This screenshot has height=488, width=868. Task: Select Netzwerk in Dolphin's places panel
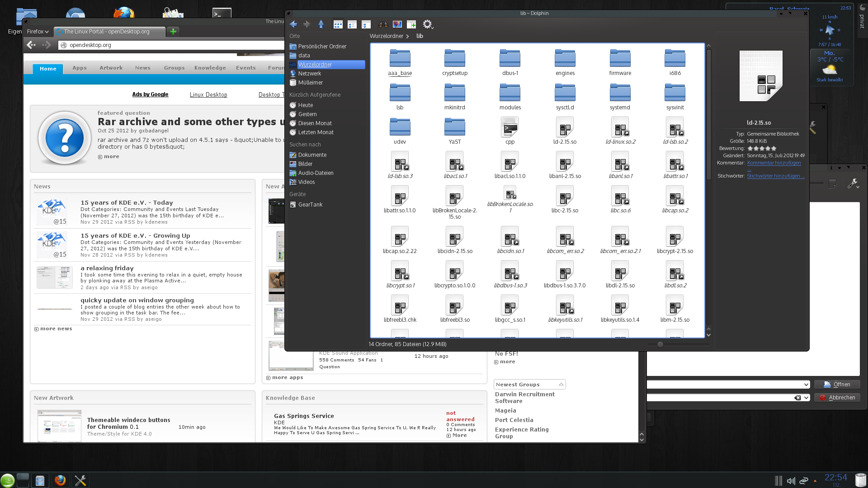[x=309, y=74]
